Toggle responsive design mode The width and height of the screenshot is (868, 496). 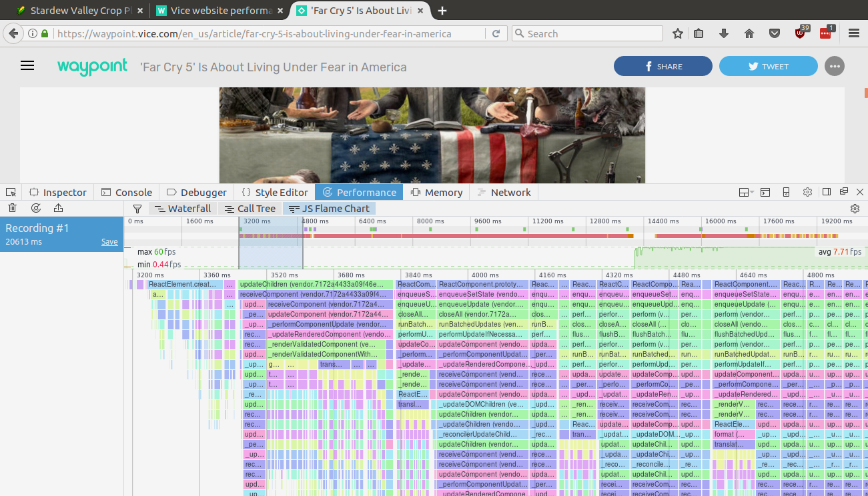coord(786,193)
